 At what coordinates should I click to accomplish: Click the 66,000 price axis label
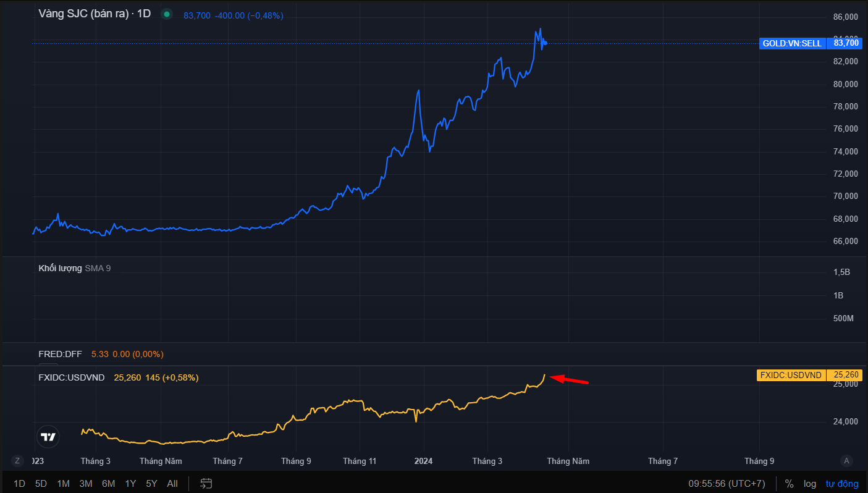(846, 241)
